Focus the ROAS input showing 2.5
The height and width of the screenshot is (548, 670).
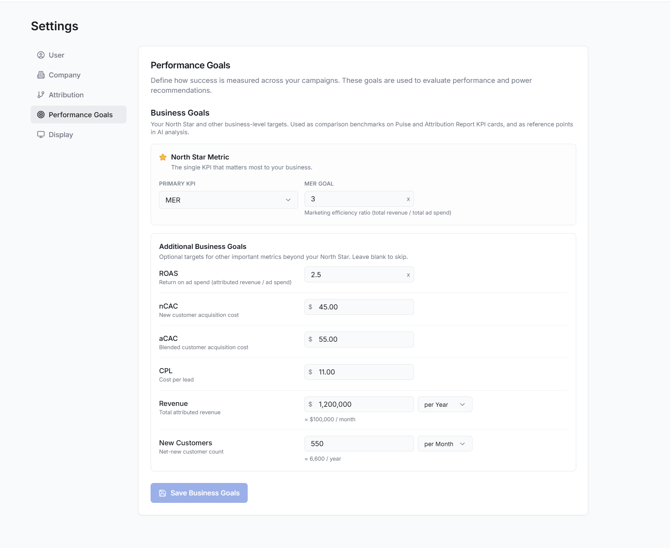359,274
